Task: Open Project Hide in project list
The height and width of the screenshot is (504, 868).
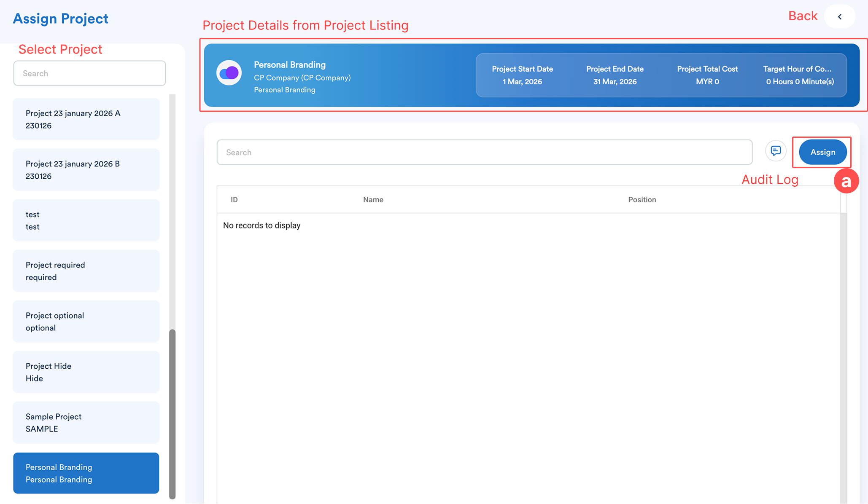Action: [x=86, y=372]
